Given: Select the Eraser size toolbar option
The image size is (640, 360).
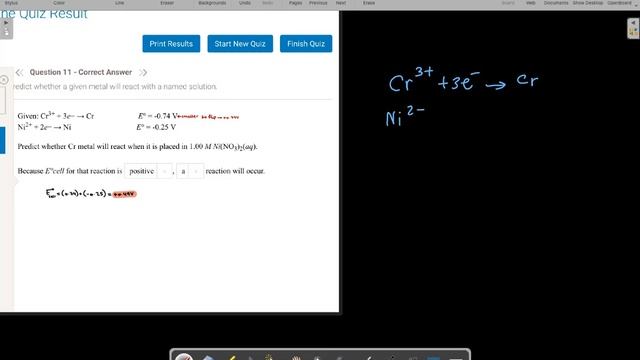Looking at the screenshot, I should [x=167, y=3].
